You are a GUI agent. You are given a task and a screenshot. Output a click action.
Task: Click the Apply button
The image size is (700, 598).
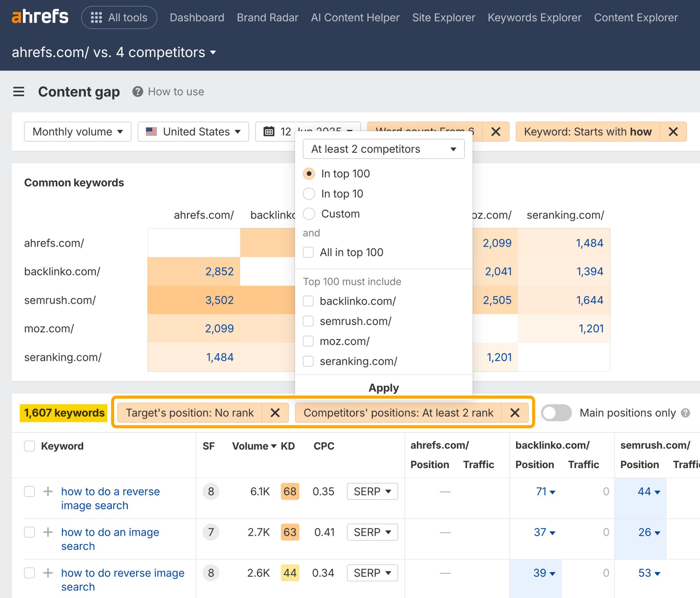(383, 388)
